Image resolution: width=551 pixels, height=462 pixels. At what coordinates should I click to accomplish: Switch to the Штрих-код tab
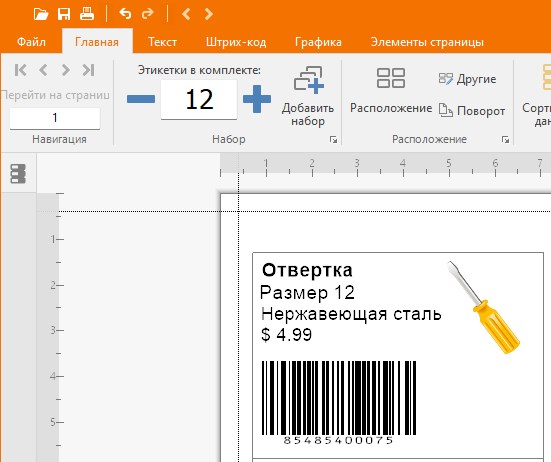coord(236,42)
